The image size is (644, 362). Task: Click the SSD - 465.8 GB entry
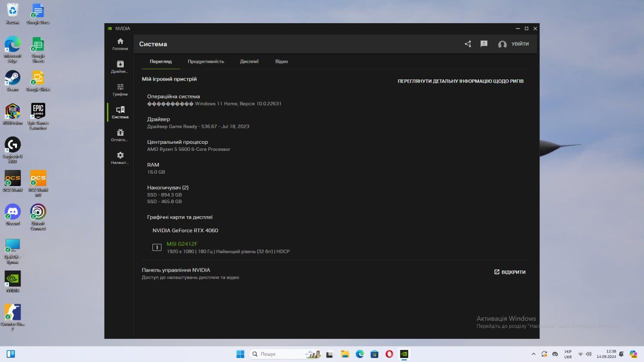(x=165, y=201)
